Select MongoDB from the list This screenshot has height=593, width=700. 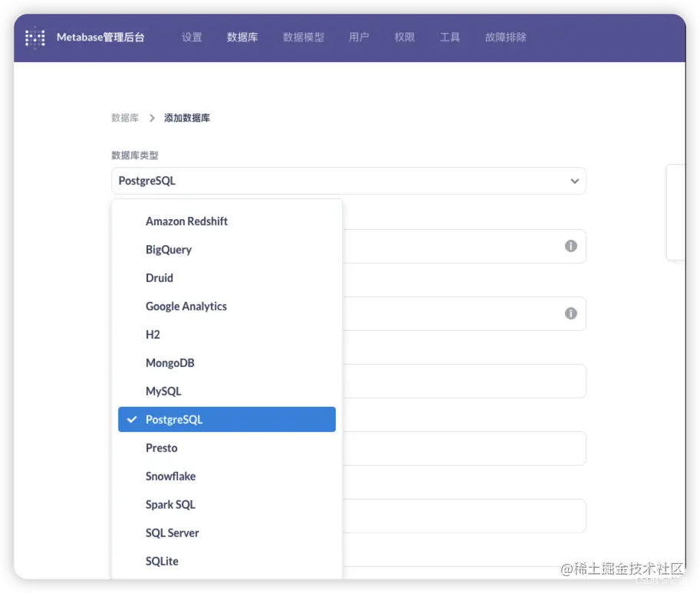pyautogui.click(x=227, y=362)
